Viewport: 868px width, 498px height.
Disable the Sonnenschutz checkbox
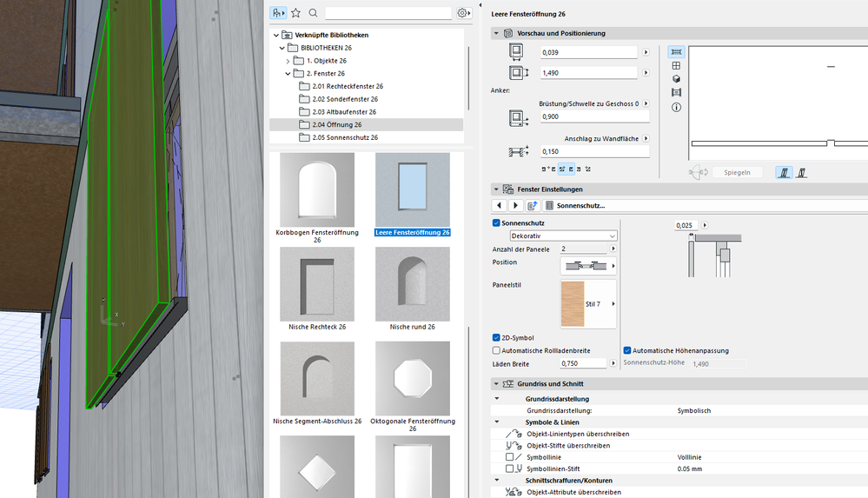(497, 223)
